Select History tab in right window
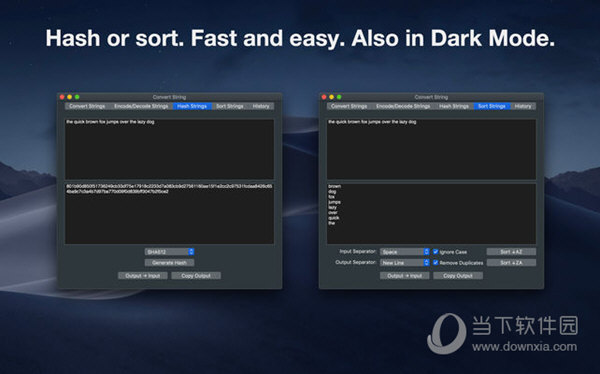 (523, 106)
